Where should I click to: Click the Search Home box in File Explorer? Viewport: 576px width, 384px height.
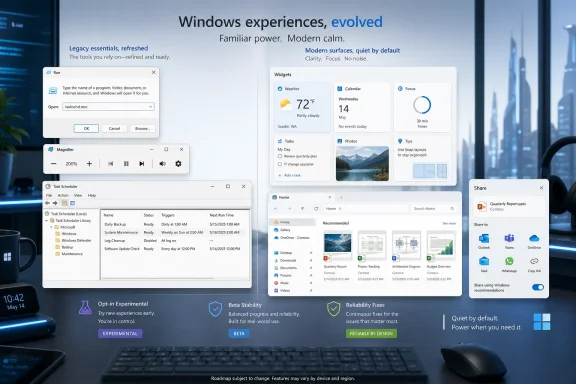pyautogui.click(x=433, y=208)
